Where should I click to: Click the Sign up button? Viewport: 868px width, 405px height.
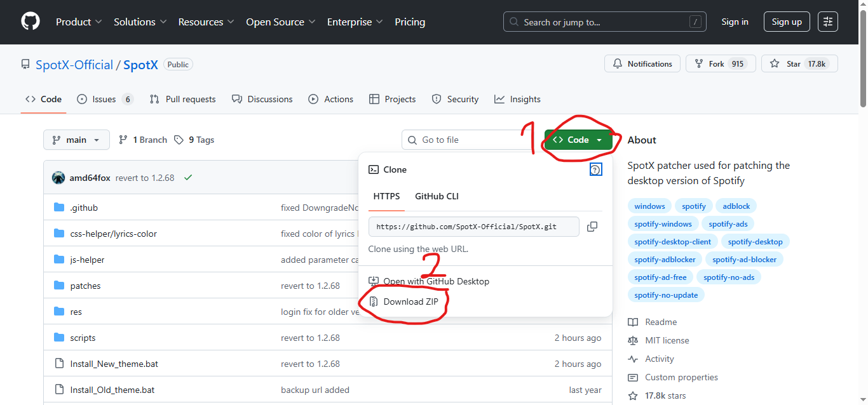787,22
